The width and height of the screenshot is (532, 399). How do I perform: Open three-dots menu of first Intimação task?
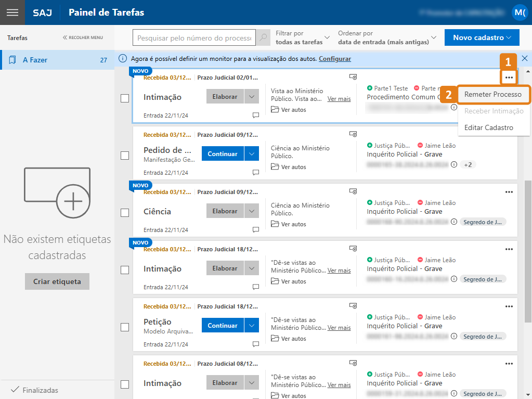click(x=509, y=78)
